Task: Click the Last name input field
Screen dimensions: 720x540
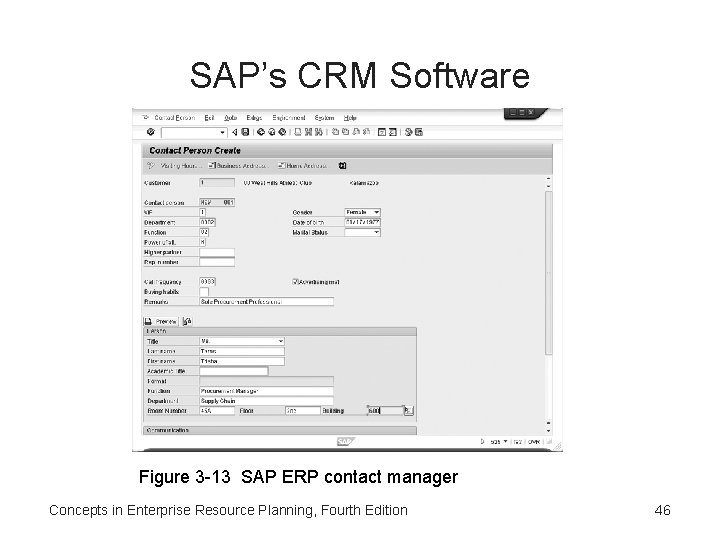Action: click(242, 351)
